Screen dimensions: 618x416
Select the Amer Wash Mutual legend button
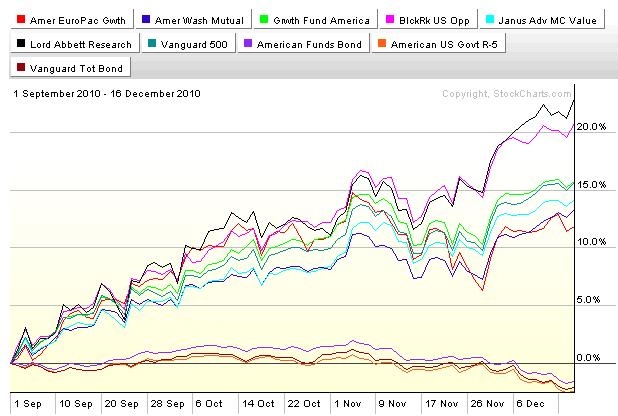click(194, 20)
